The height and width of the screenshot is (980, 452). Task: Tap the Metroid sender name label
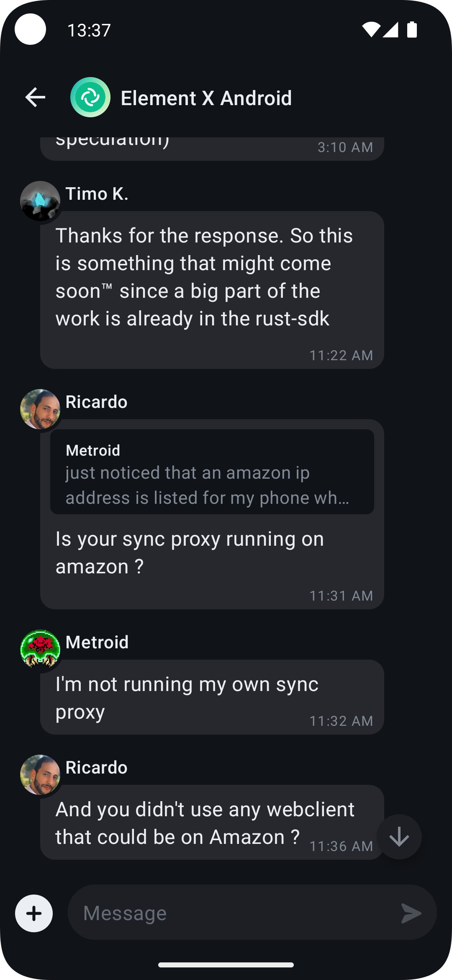click(x=97, y=642)
